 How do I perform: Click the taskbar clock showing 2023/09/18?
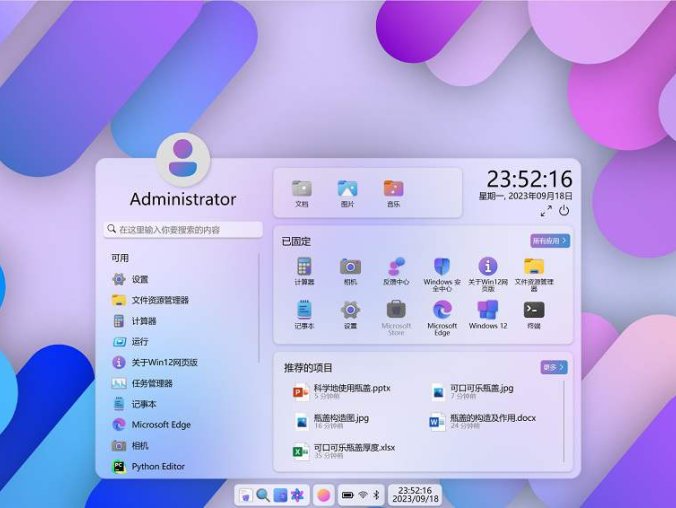415,495
